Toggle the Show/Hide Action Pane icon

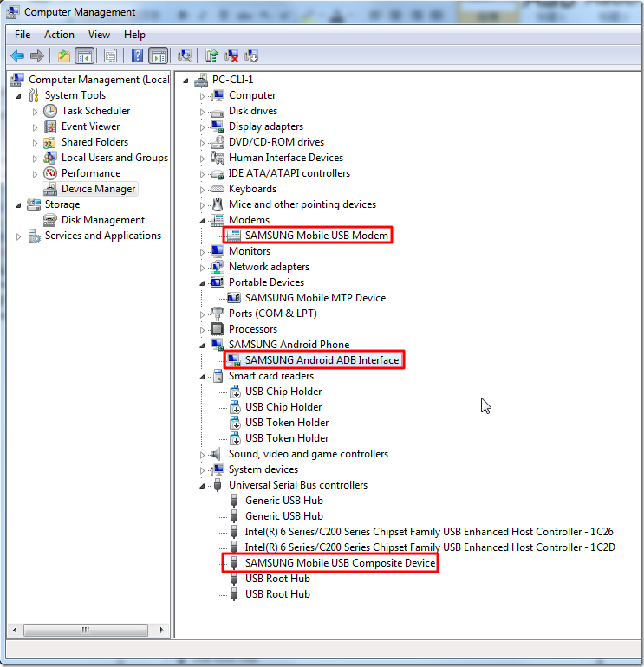coord(159,55)
